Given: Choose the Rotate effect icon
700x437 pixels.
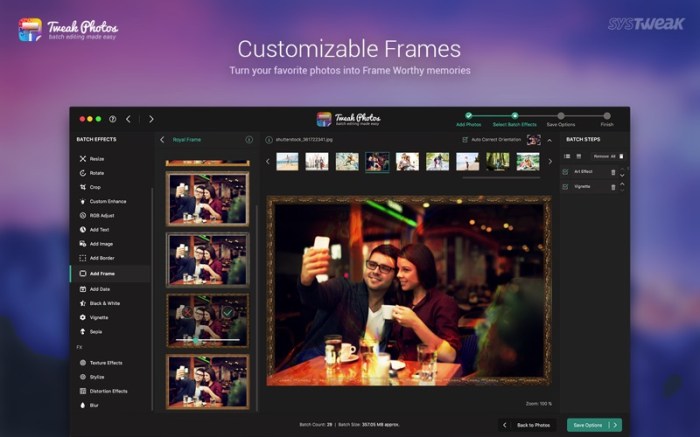Looking at the screenshot, I should [83, 173].
